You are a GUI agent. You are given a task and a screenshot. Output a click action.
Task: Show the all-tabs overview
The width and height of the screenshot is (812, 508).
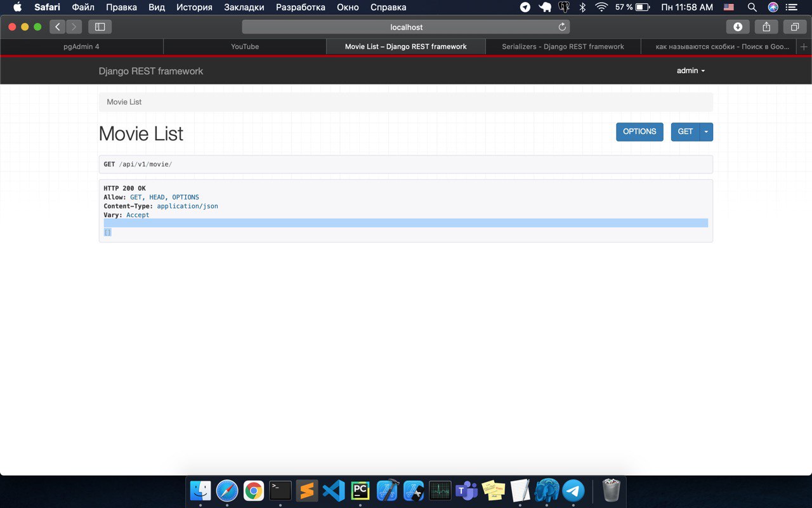(x=795, y=27)
